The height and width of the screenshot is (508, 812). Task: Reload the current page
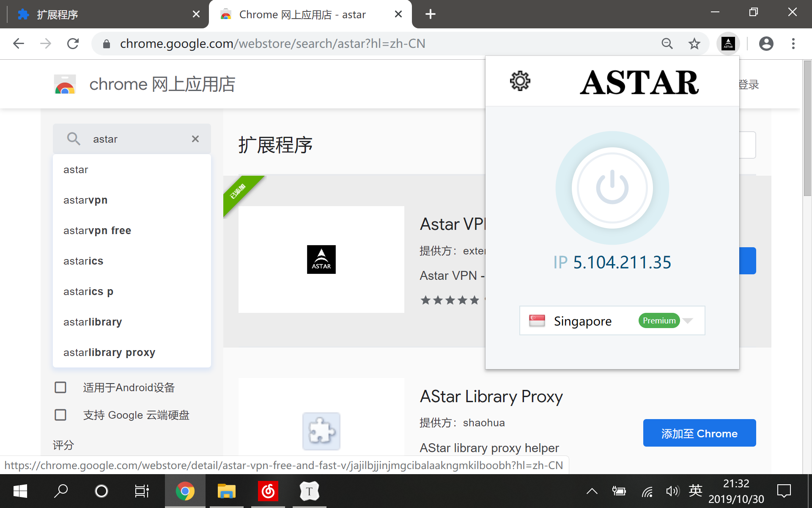click(73, 43)
